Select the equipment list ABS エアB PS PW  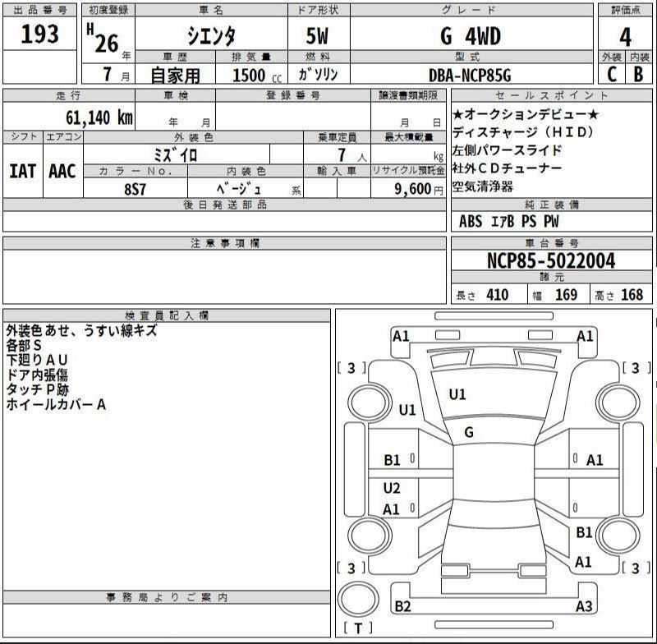tap(508, 221)
